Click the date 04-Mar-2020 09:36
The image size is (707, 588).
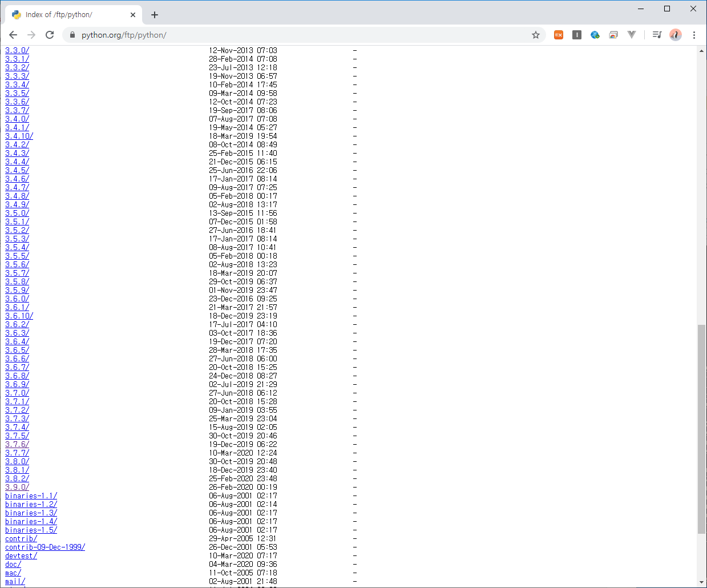tap(243, 564)
